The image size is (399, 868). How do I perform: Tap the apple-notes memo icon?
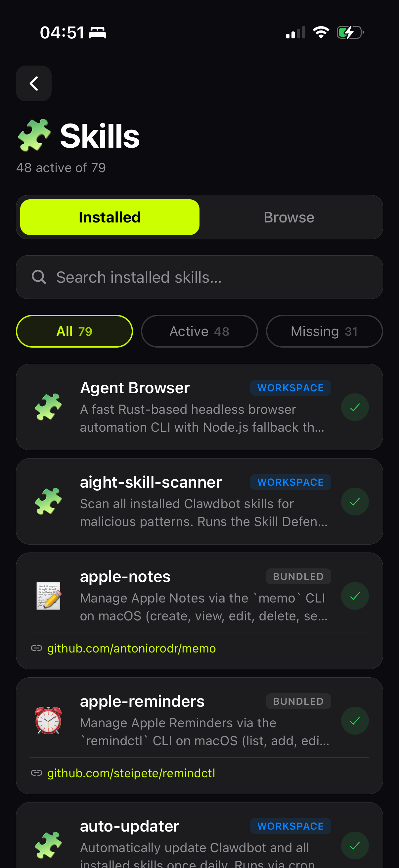pos(48,596)
